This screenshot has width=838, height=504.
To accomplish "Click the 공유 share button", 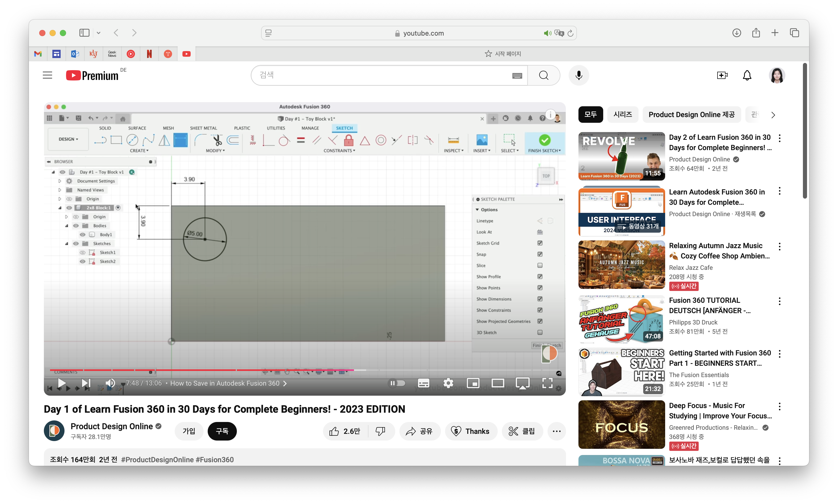I will coord(420,431).
